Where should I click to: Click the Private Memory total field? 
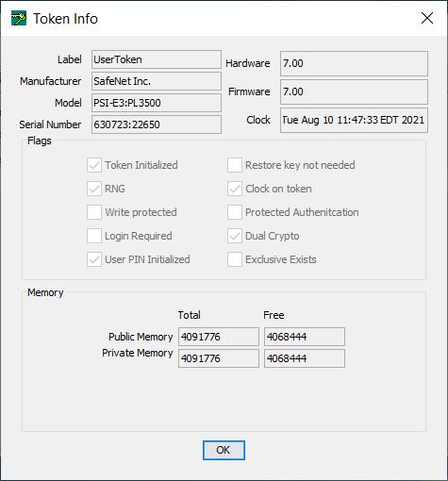(219, 358)
